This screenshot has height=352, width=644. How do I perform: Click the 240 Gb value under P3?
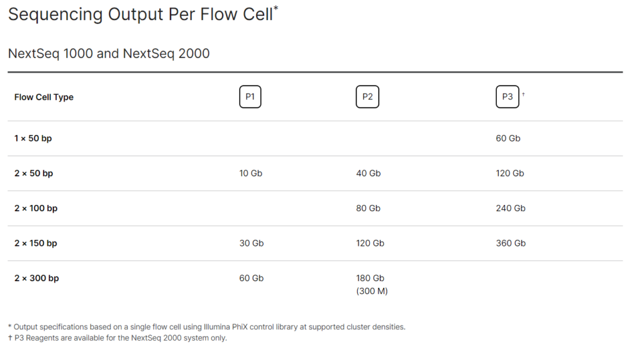coord(511,208)
